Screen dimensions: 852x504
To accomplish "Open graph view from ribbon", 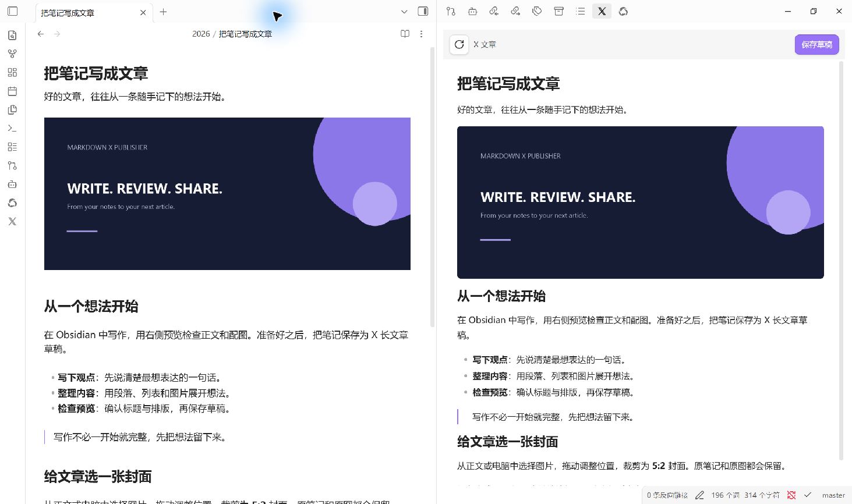I will [12, 54].
